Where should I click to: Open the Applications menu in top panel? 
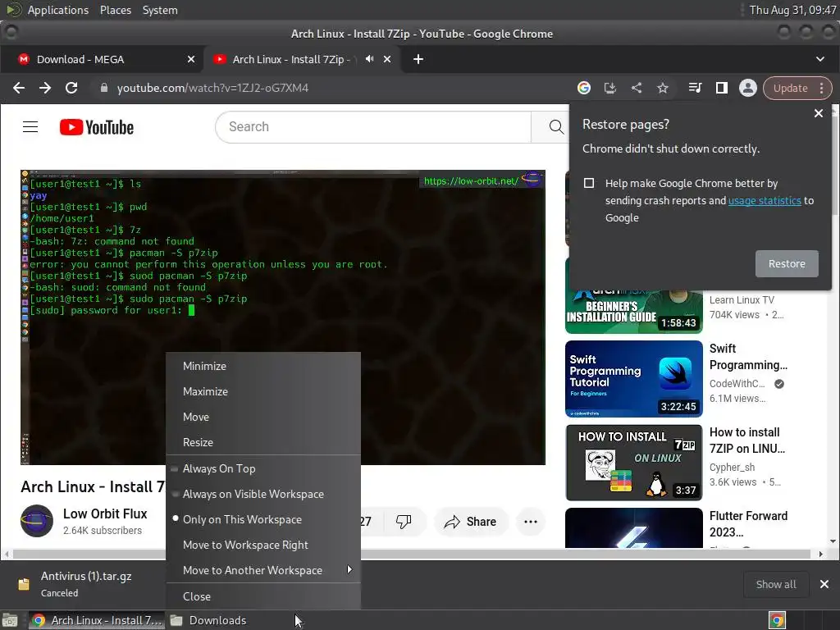(x=58, y=10)
